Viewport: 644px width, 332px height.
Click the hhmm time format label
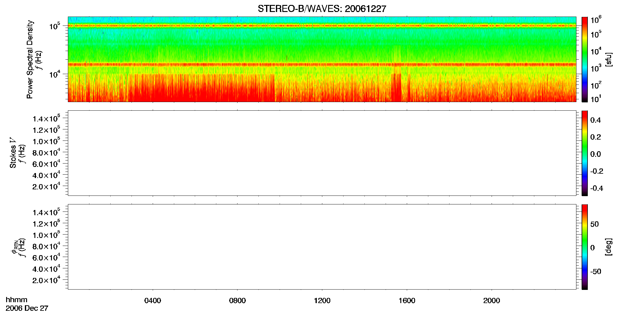(x=17, y=300)
